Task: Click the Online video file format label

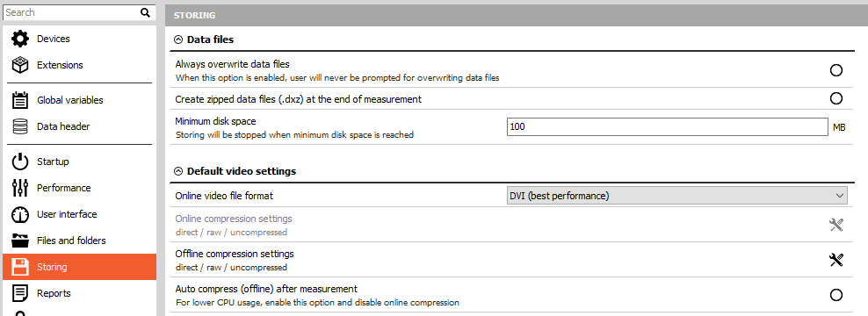Action: coord(224,196)
